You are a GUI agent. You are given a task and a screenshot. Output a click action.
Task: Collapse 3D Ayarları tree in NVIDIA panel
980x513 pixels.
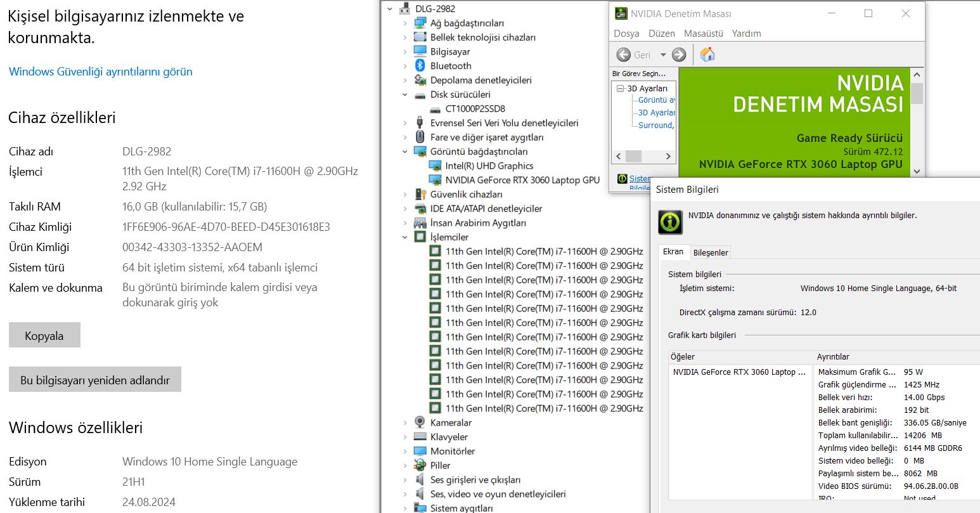[620, 89]
